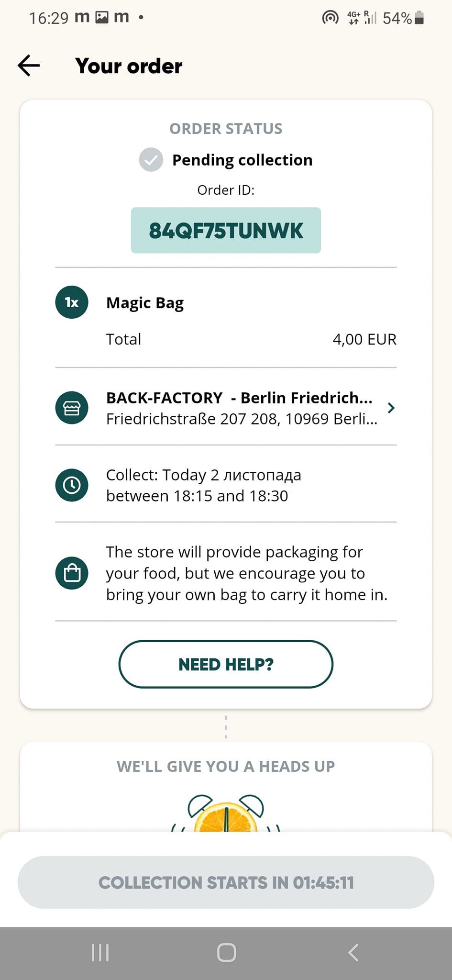The image size is (452, 980).
Task: Tap the Android home button
Action: coord(226,953)
